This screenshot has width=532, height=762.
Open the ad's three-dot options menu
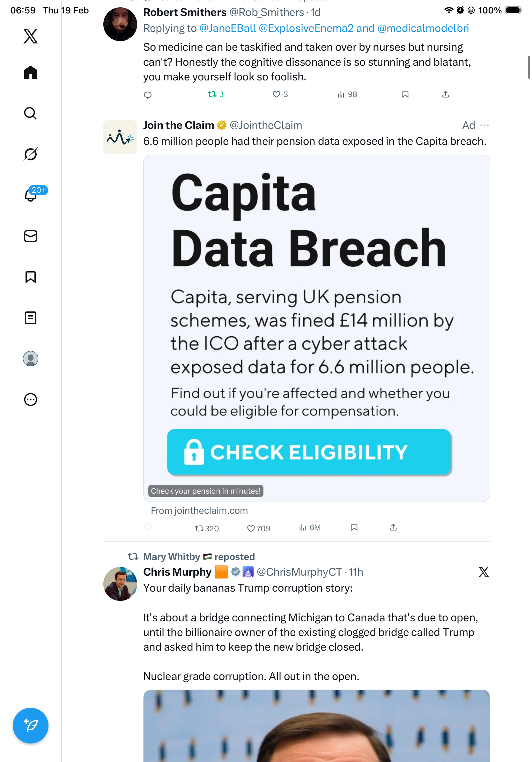[484, 125]
